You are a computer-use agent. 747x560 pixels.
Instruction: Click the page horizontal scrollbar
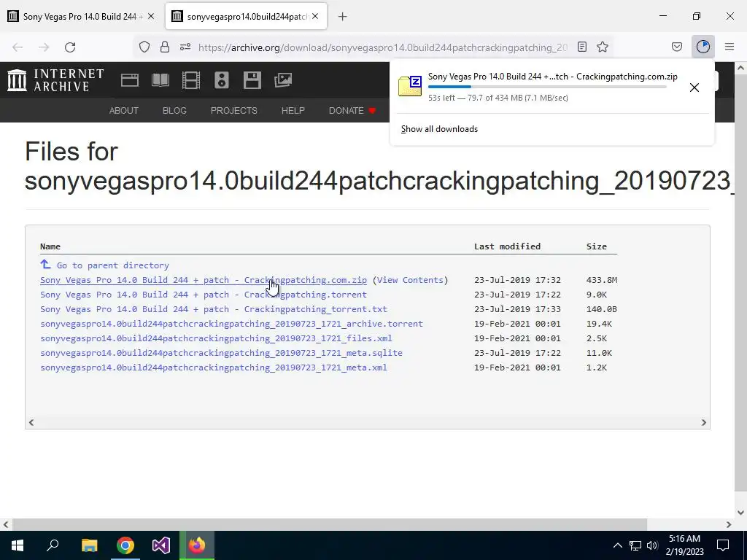[329, 524]
